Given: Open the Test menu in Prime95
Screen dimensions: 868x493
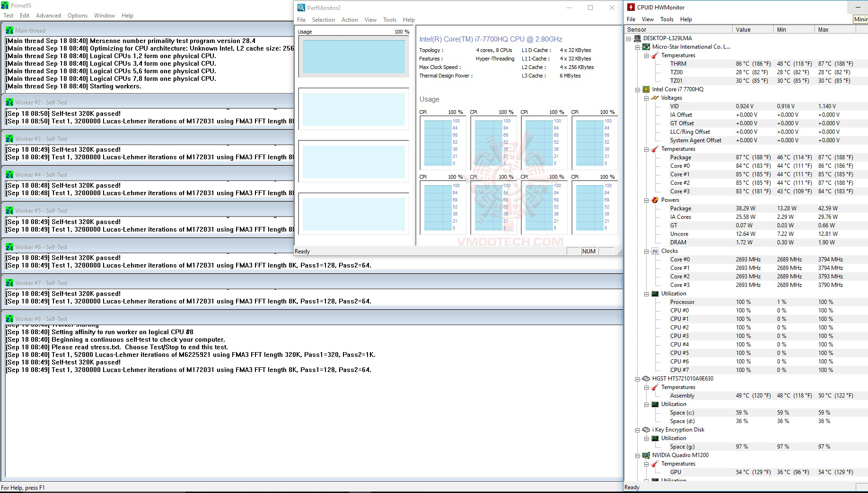Looking at the screenshot, I should click(x=9, y=16).
